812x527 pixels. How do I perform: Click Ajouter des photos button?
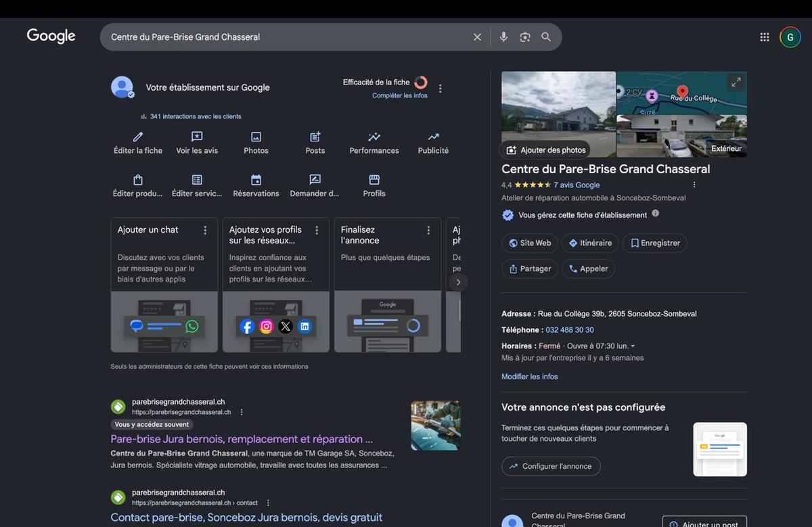[x=545, y=150]
